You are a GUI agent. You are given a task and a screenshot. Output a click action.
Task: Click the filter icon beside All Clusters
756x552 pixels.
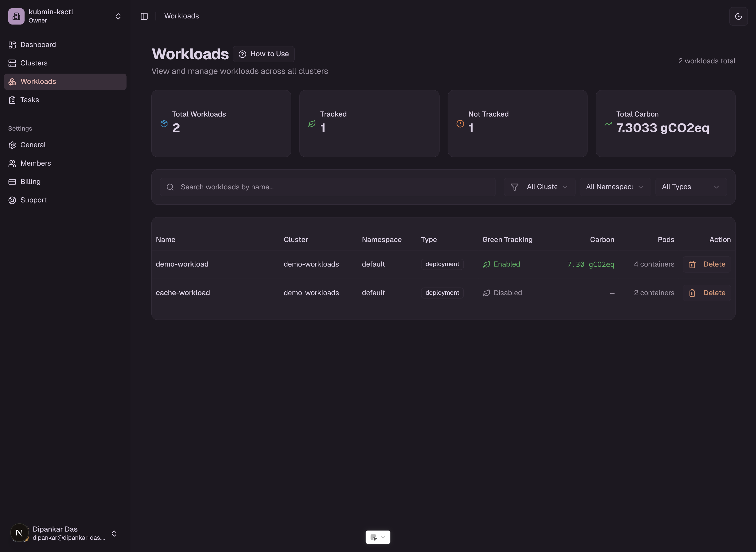pyautogui.click(x=515, y=187)
